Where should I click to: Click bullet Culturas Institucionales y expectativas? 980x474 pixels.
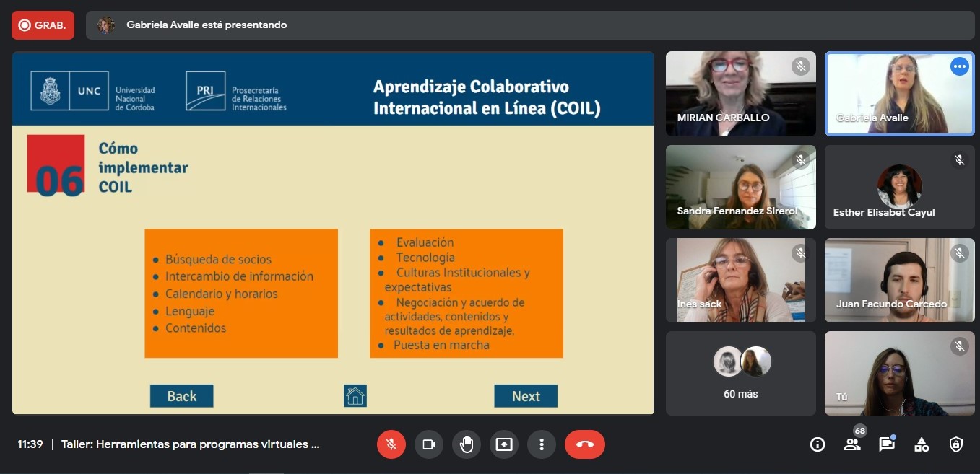457,280
